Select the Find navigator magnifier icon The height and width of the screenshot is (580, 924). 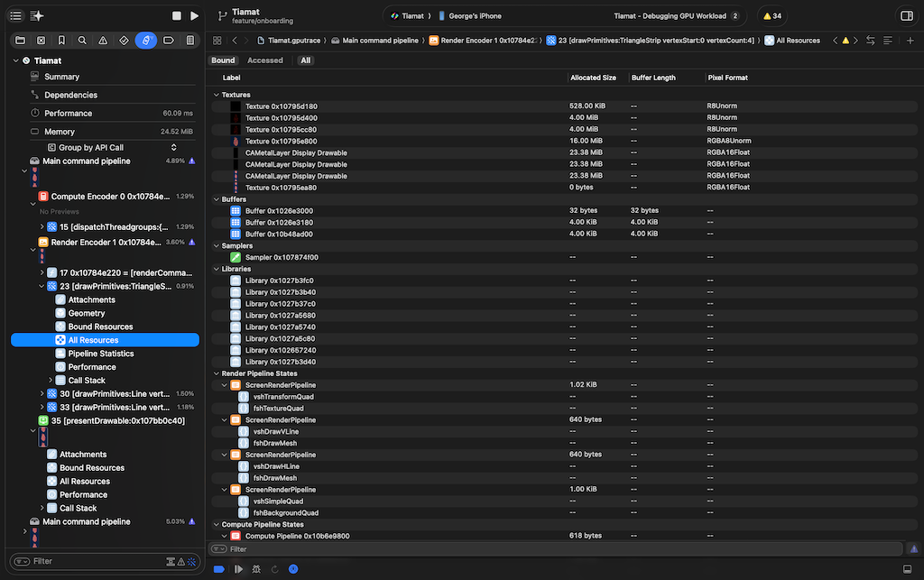click(x=82, y=41)
